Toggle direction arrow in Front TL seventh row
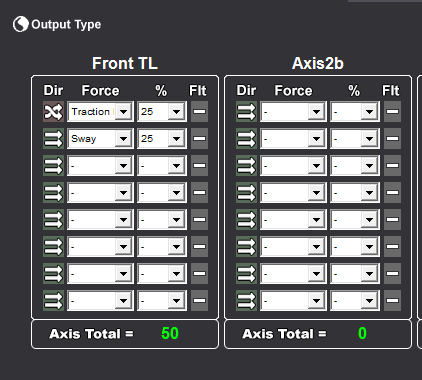 click(x=53, y=274)
